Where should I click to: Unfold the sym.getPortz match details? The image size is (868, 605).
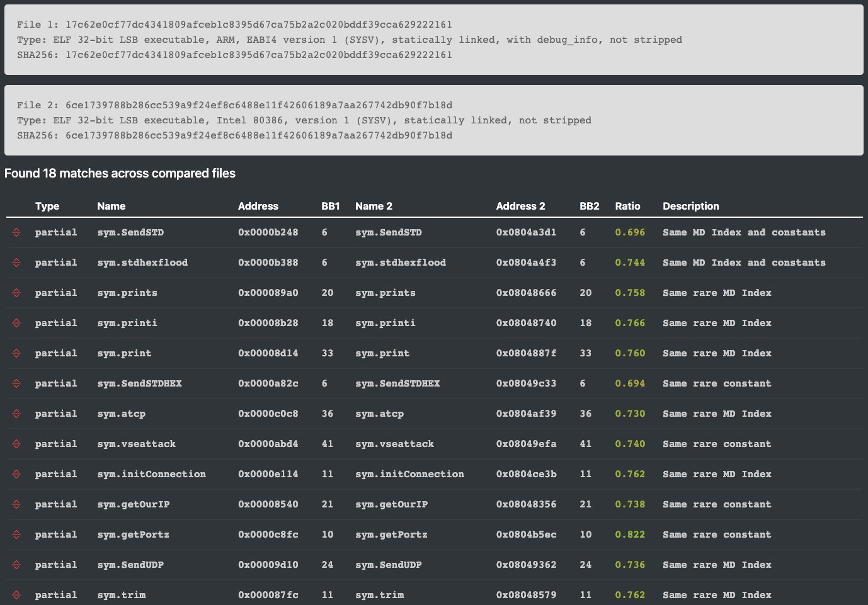[16, 534]
